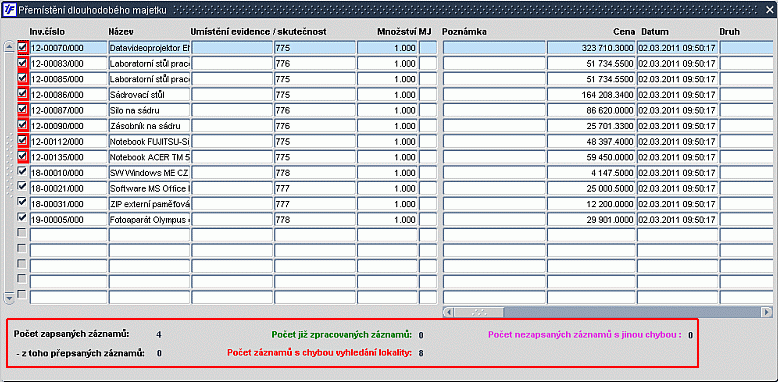
Task: Click the name field Software MS Office
Action: tap(149, 188)
